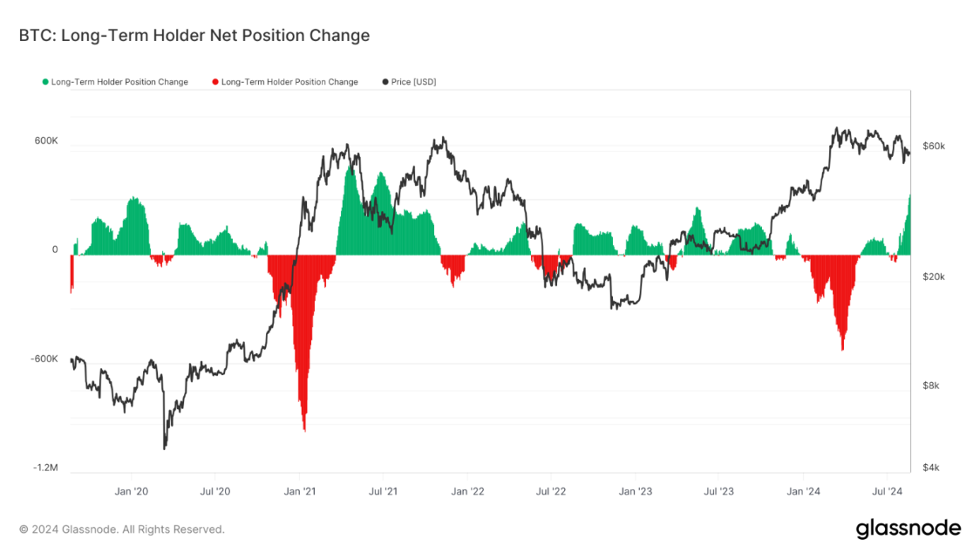
Task: Select the Jul '22 x-axis label
Action: coord(552,492)
